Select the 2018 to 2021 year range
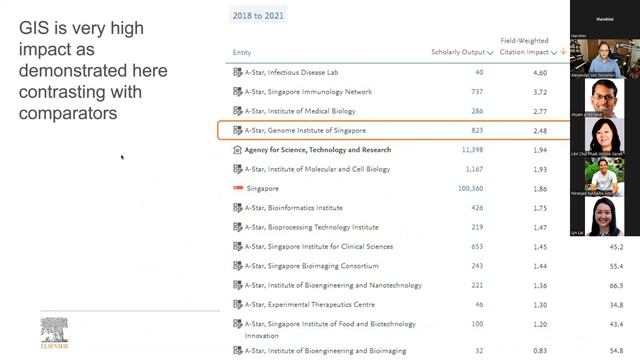 pyautogui.click(x=258, y=16)
